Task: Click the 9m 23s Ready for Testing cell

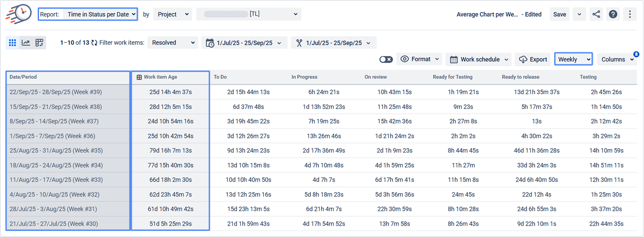Action: (463, 107)
